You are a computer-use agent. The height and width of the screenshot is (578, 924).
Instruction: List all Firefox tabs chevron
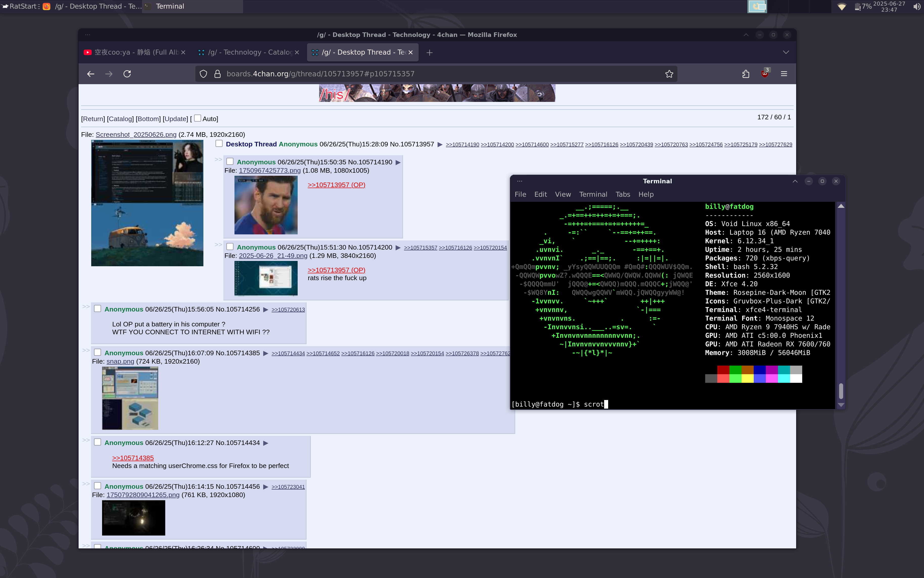click(x=786, y=52)
